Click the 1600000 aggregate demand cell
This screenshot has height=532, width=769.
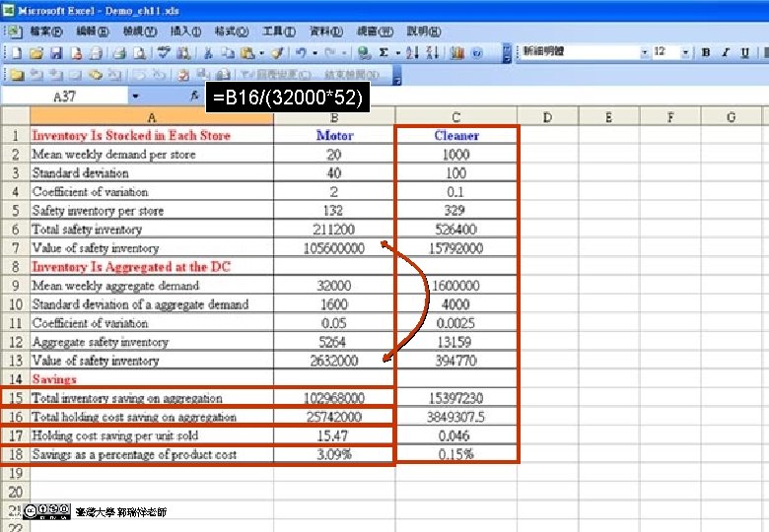pyautogui.click(x=456, y=286)
